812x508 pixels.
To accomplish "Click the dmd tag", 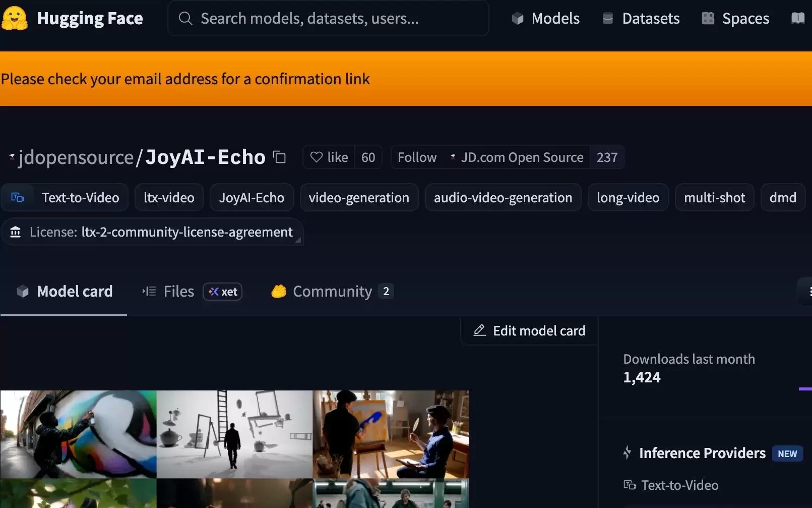I will [x=783, y=197].
